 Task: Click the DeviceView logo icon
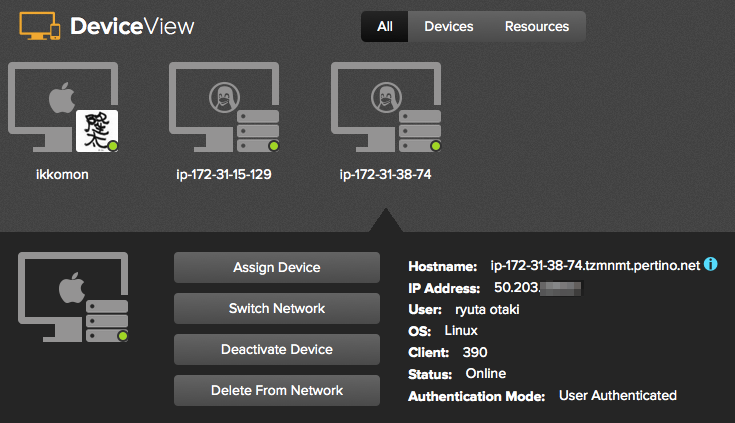pyautogui.click(x=40, y=26)
